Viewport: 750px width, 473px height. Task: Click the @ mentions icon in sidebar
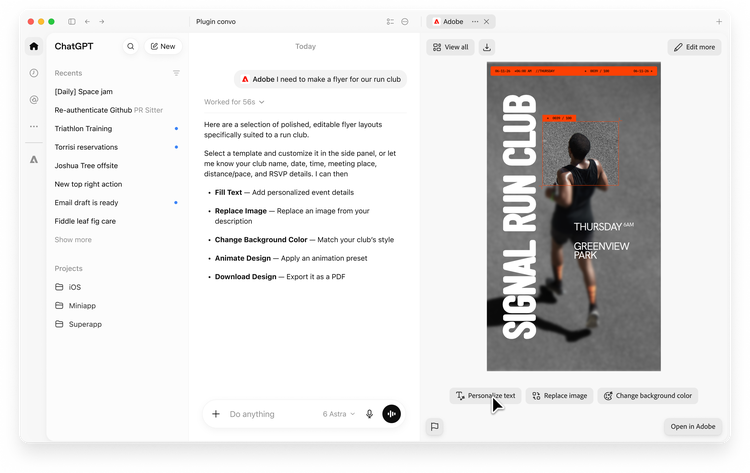tap(33, 99)
